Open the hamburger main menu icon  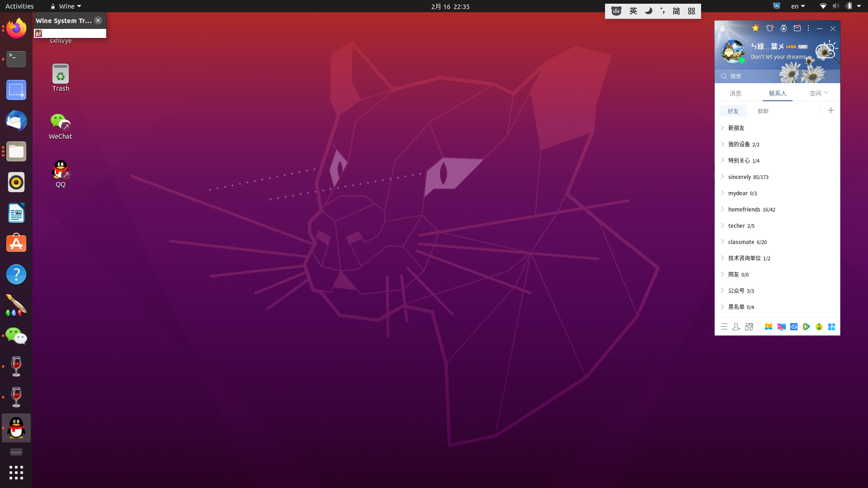[x=724, y=327]
